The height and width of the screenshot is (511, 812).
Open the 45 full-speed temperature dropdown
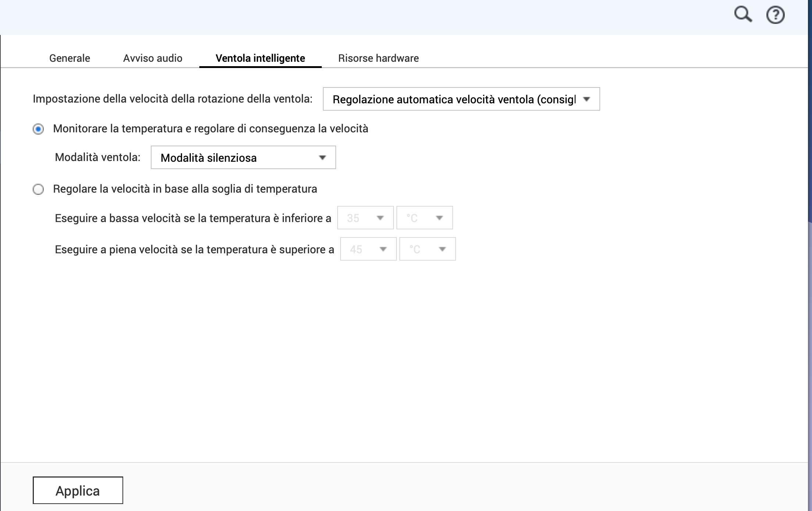[368, 249]
